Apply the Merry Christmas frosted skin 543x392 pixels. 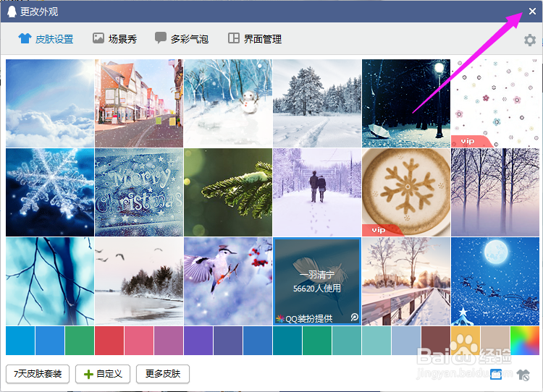tap(139, 192)
